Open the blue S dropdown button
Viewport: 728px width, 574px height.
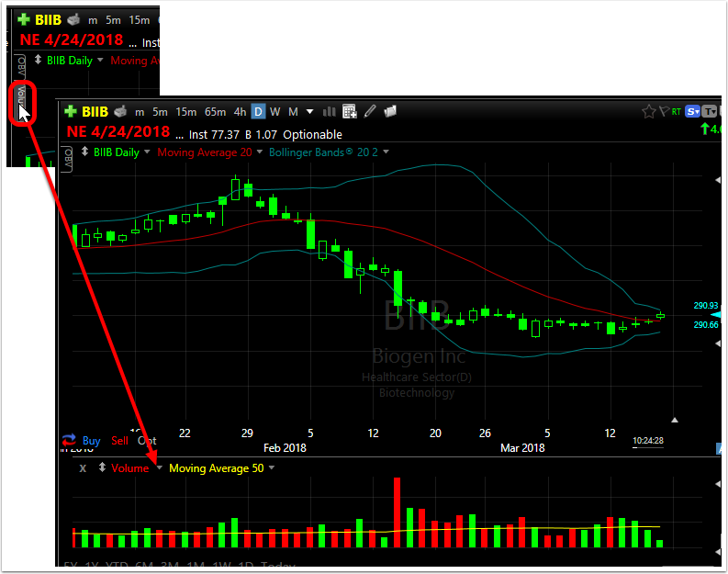(x=692, y=111)
